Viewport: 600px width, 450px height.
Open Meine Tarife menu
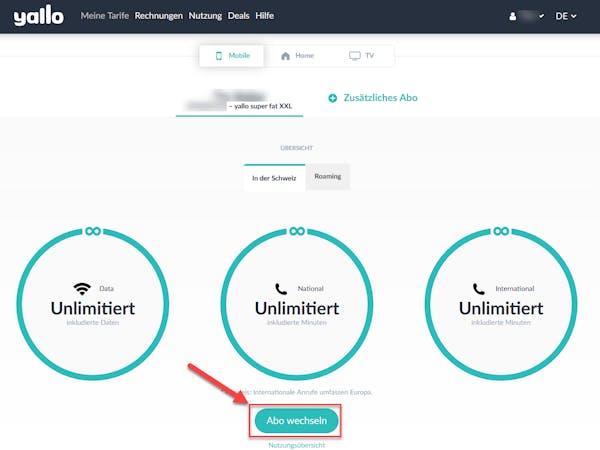(104, 16)
